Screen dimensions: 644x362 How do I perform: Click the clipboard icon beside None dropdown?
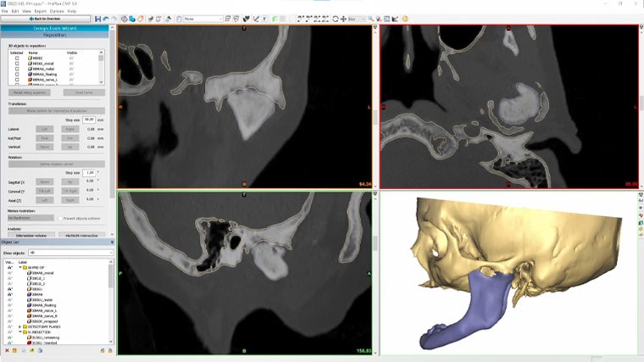[x=179, y=19]
